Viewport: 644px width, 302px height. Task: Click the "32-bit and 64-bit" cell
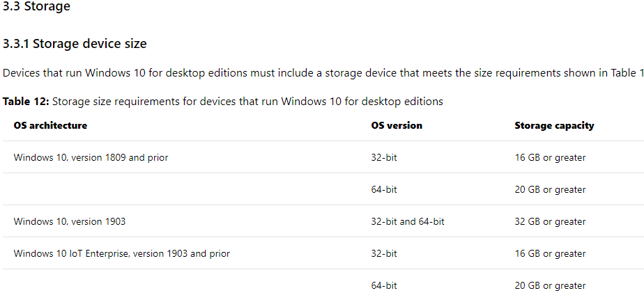coord(408,221)
